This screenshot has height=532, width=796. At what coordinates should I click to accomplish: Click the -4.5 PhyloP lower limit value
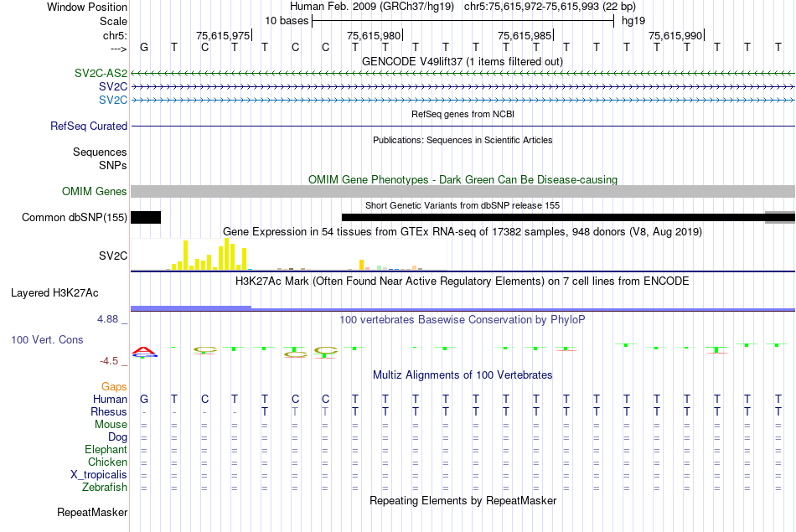click(109, 361)
